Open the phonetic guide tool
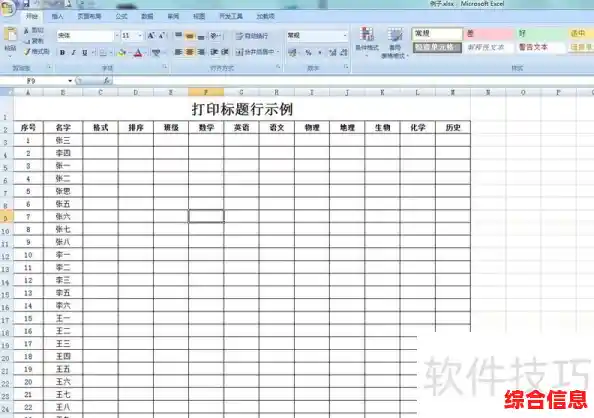The height and width of the screenshot is (418, 594). pos(156,53)
